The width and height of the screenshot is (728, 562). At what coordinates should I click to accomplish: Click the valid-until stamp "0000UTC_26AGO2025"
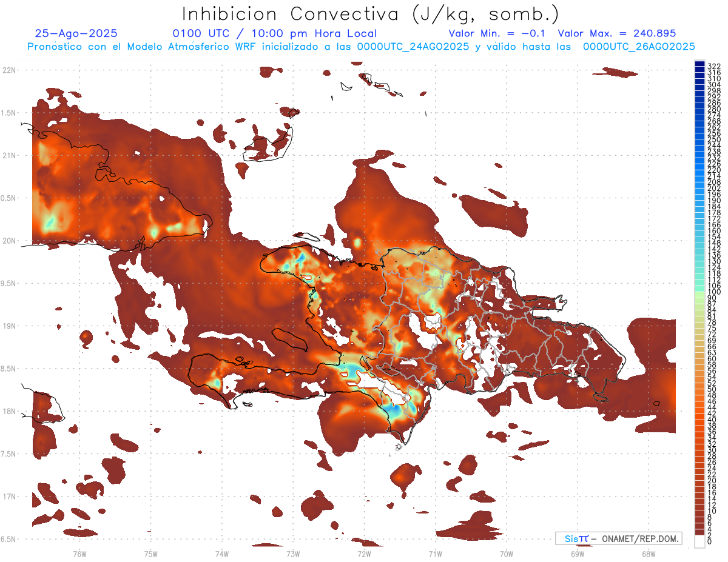pos(639,47)
